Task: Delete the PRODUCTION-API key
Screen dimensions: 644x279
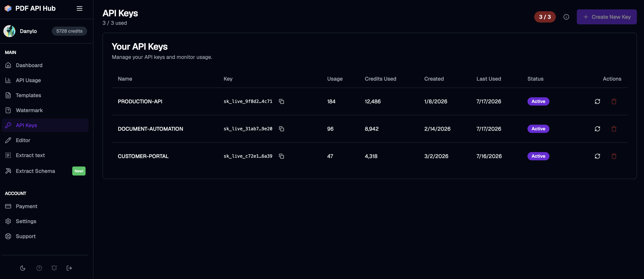Action: [614, 101]
